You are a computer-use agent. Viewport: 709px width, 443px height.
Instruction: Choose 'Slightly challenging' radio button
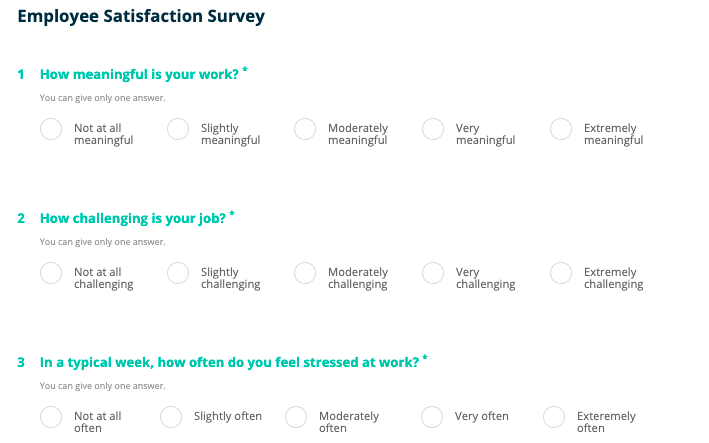(178, 273)
